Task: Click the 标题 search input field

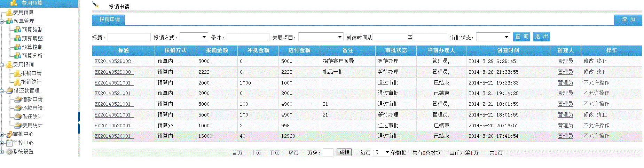Action: pos(129,37)
